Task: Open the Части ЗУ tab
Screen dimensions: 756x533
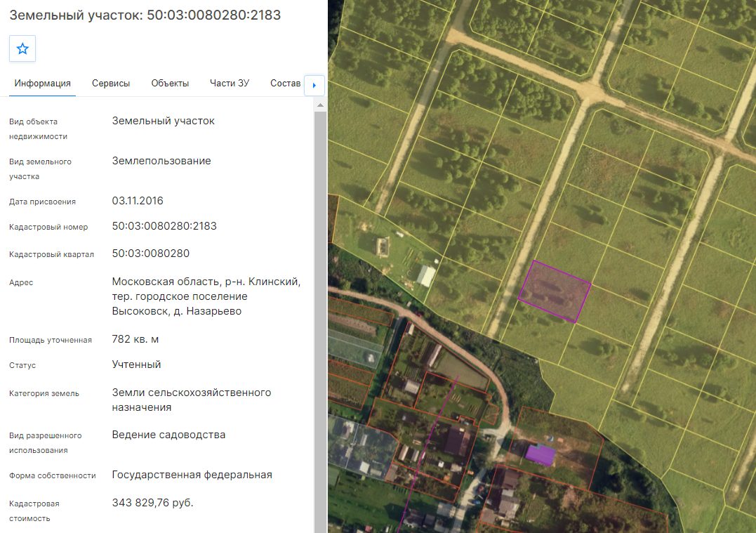Action: coord(230,83)
